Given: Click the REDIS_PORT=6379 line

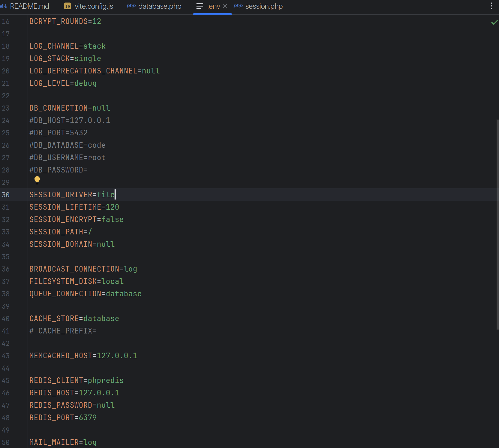Looking at the screenshot, I should 63,418.
